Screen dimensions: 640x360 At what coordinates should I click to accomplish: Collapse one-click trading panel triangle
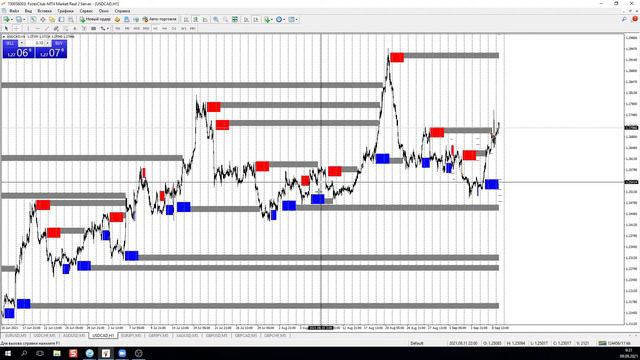click(x=4, y=37)
